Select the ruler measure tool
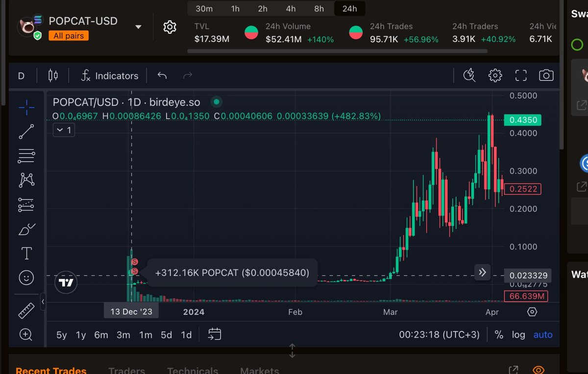The width and height of the screenshot is (588, 374). point(26,310)
